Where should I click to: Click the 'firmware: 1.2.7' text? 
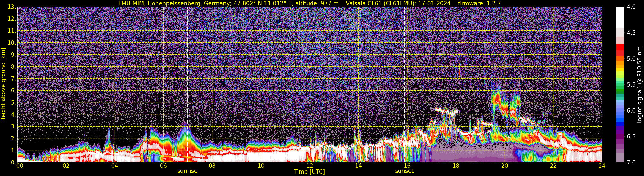point(479,3)
